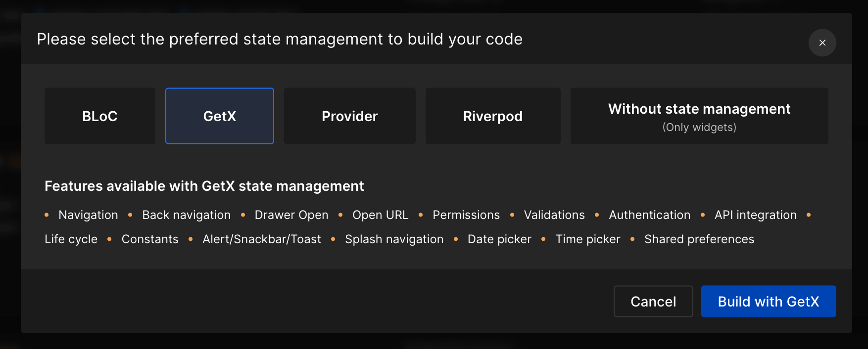Click the Navigation feature label

click(x=88, y=215)
